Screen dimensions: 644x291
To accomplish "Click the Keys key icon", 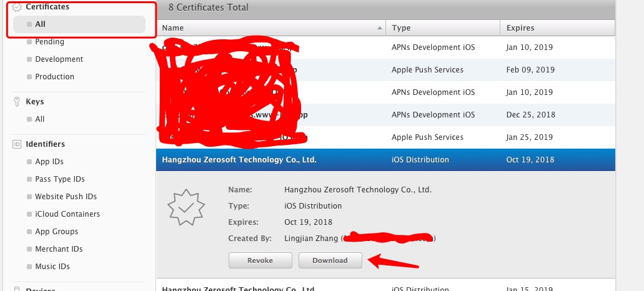I will pos(17,102).
